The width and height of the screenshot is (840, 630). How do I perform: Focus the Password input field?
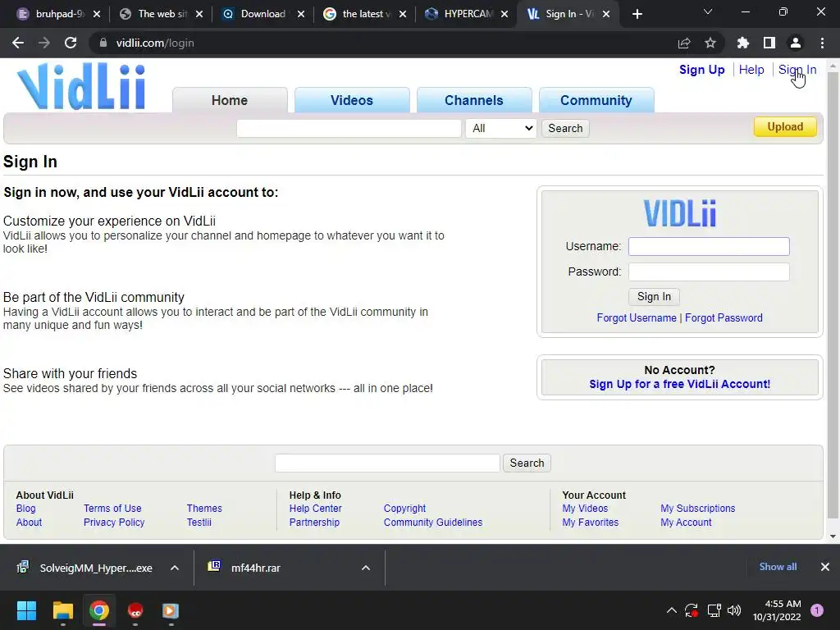pyautogui.click(x=709, y=272)
